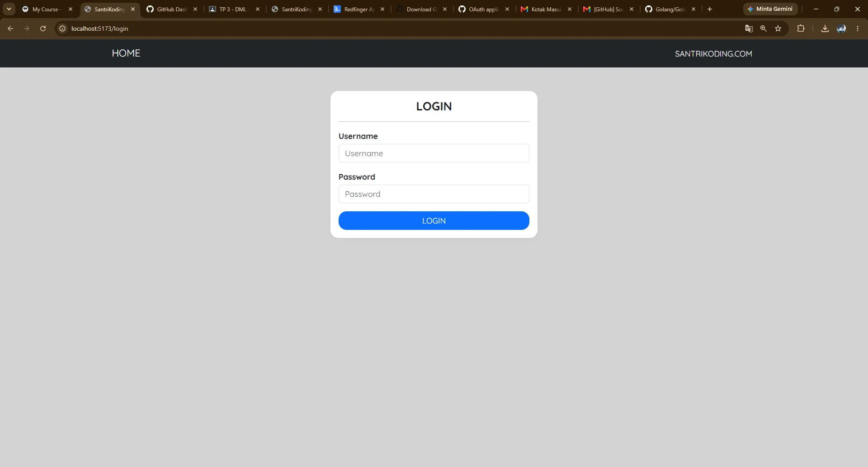The width and height of the screenshot is (868, 467).
Task: Close the GitHub Dashboard tab
Action: click(195, 9)
